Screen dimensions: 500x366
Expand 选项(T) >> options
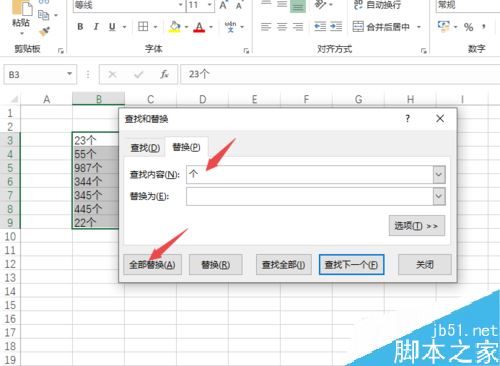point(417,226)
